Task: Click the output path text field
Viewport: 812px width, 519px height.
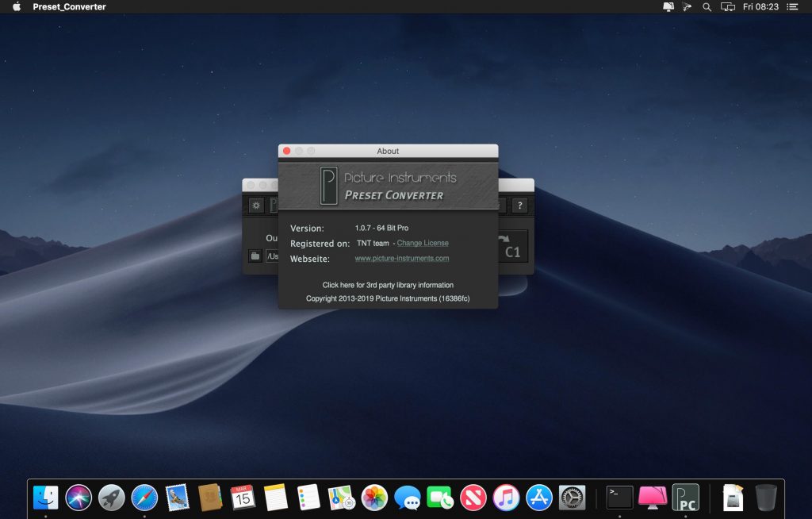Action: 273,256
